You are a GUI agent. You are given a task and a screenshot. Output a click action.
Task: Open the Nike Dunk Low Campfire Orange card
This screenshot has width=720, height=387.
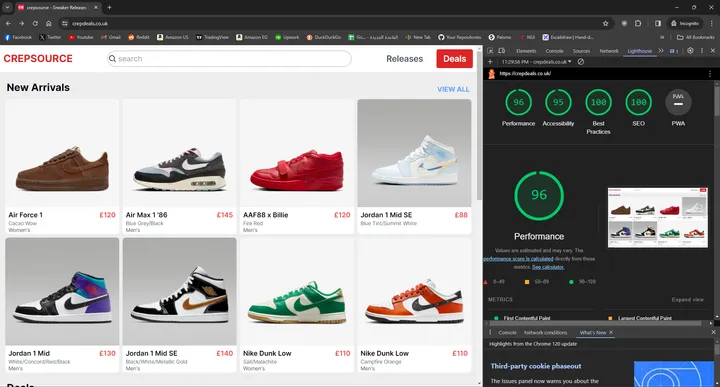pyautogui.click(x=414, y=305)
